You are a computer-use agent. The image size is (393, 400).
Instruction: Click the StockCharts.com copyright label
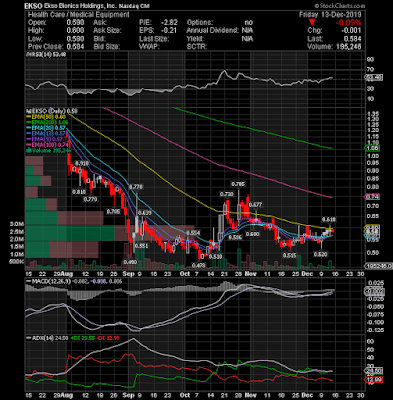(x=339, y=6)
